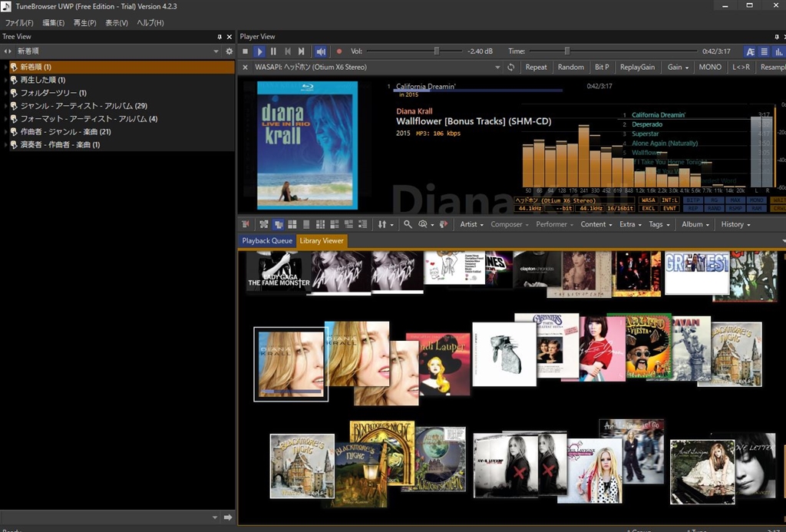The height and width of the screenshot is (532, 786).
Task: Click the red record dot icon
Action: 339,51
